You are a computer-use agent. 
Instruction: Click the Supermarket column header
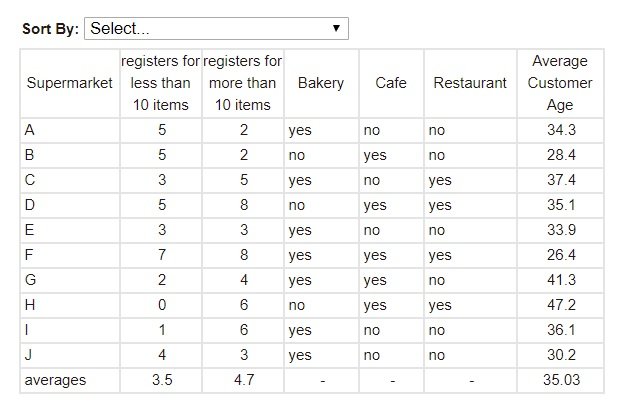tap(70, 83)
